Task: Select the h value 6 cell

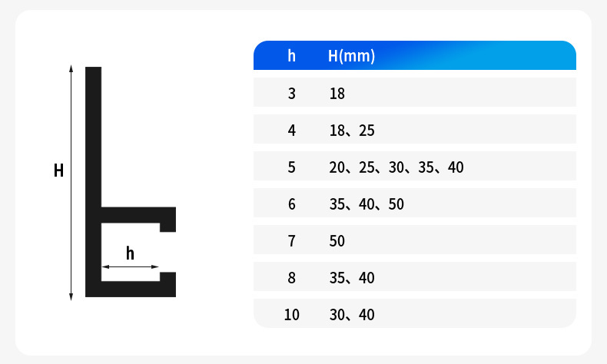Action: (291, 204)
